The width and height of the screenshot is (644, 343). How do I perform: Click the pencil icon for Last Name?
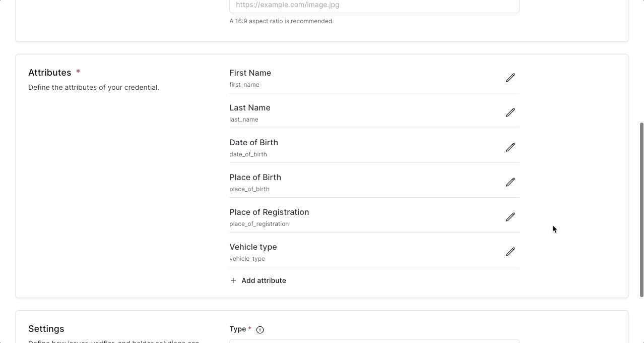coord(510,112)
